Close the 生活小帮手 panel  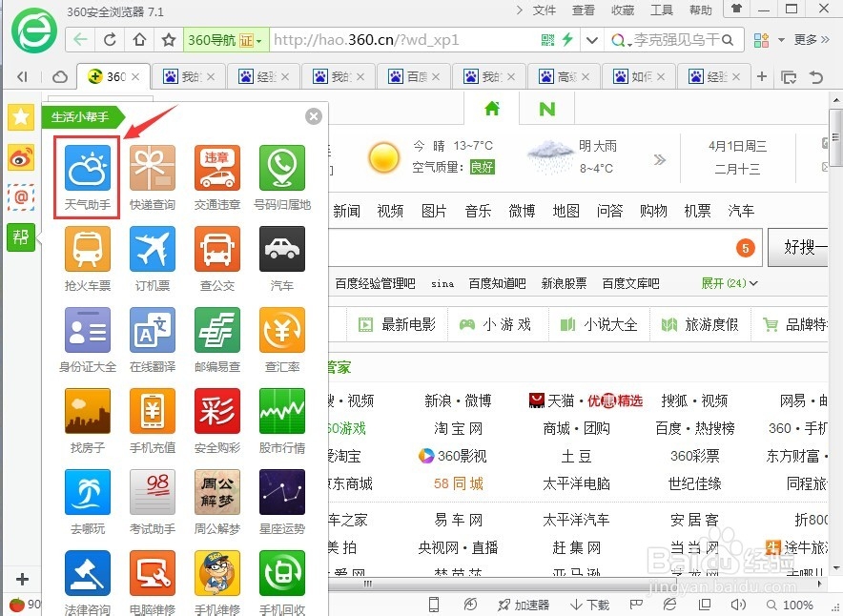click(314, 116)
